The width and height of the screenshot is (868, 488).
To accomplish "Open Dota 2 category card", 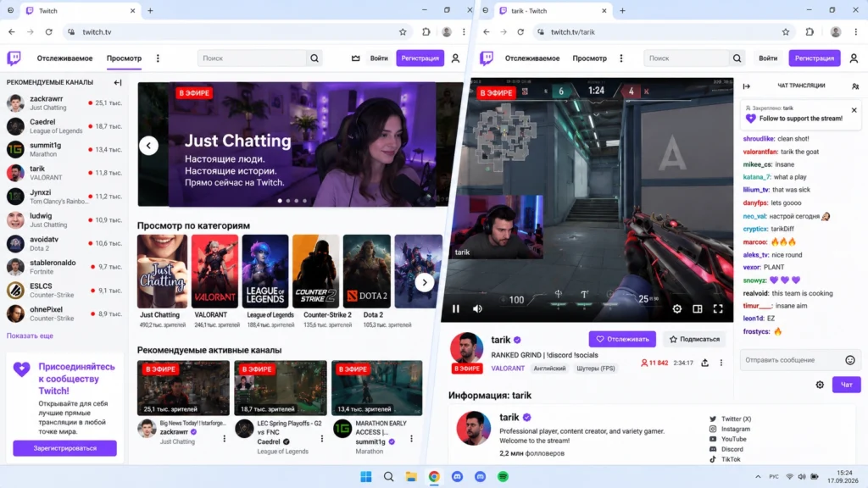I will coord(366,271).
